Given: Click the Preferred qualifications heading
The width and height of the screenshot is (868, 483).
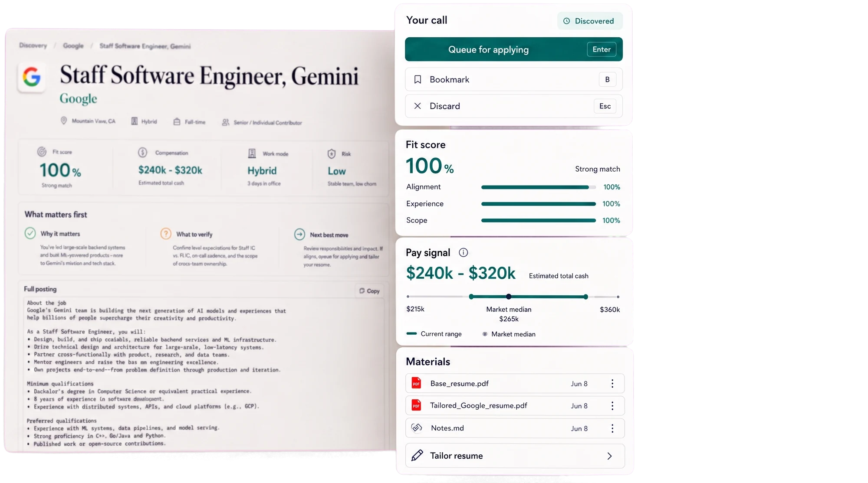Looking at the screenshot, I should (x=62, y=421).
